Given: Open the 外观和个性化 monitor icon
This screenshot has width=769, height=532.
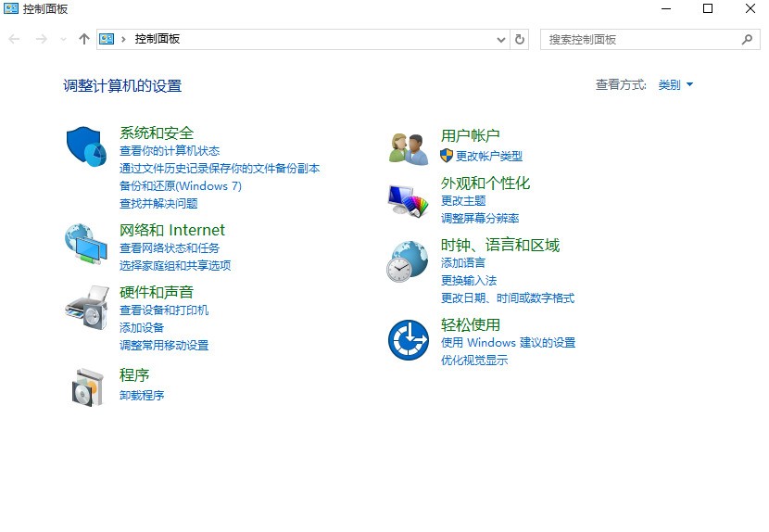Looking at the screenshot, I should pos(408,200).
